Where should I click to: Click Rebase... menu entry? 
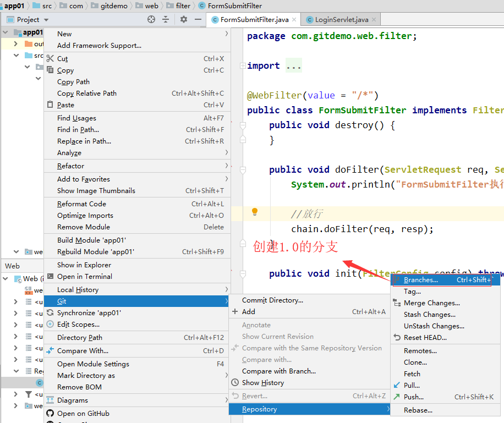(x=446, y=410)
